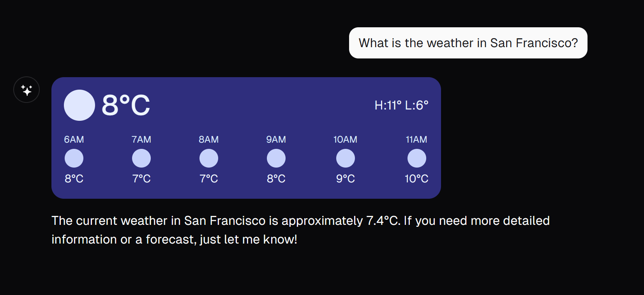The width and height of the screenshot is (644, 295).
Task: Click the 7°C forecast under 7AM
Action: pos(141,178)
